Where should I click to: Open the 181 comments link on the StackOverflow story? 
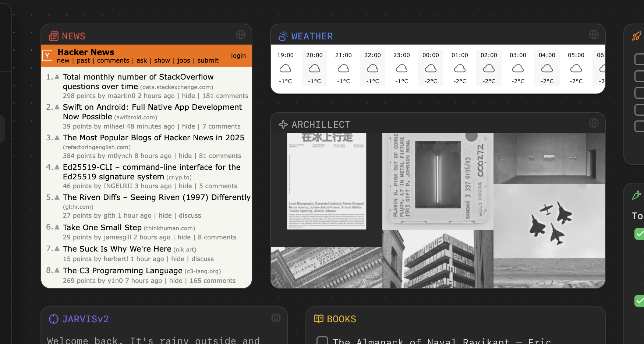(x=225, y=95)
